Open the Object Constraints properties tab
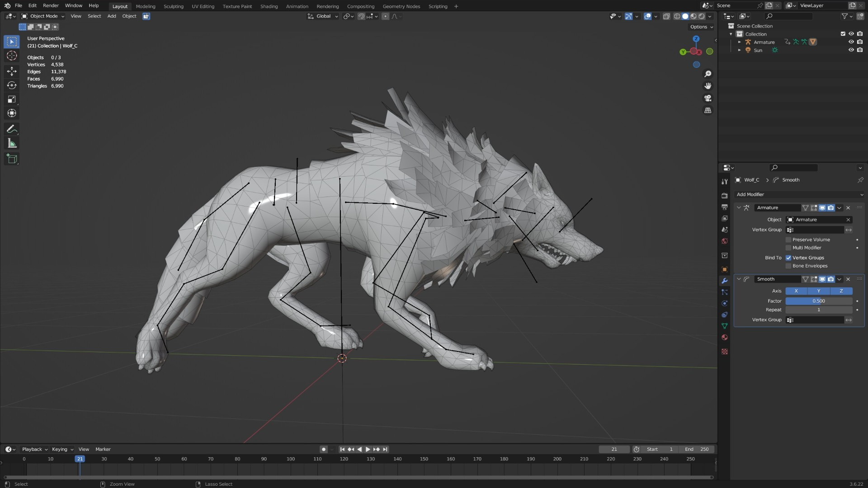Image resolution: width=868 pixels, height=488 pixels. click(x=725, y=314)
